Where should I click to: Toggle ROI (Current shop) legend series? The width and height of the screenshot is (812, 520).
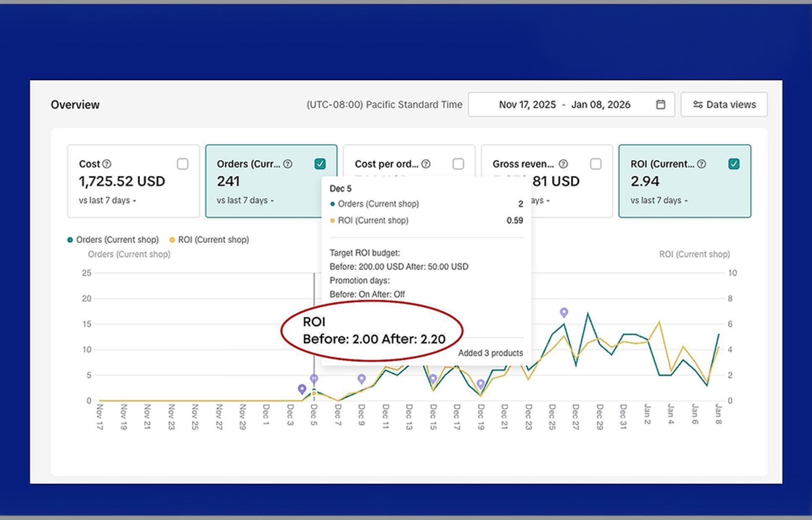(x=209, y=240)
